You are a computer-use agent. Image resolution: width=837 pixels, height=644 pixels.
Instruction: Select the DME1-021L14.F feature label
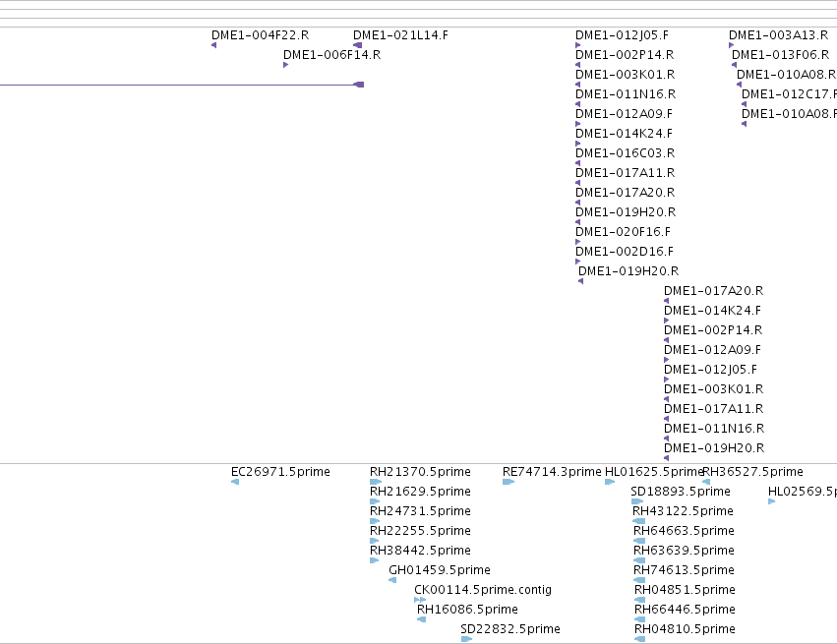400,35
